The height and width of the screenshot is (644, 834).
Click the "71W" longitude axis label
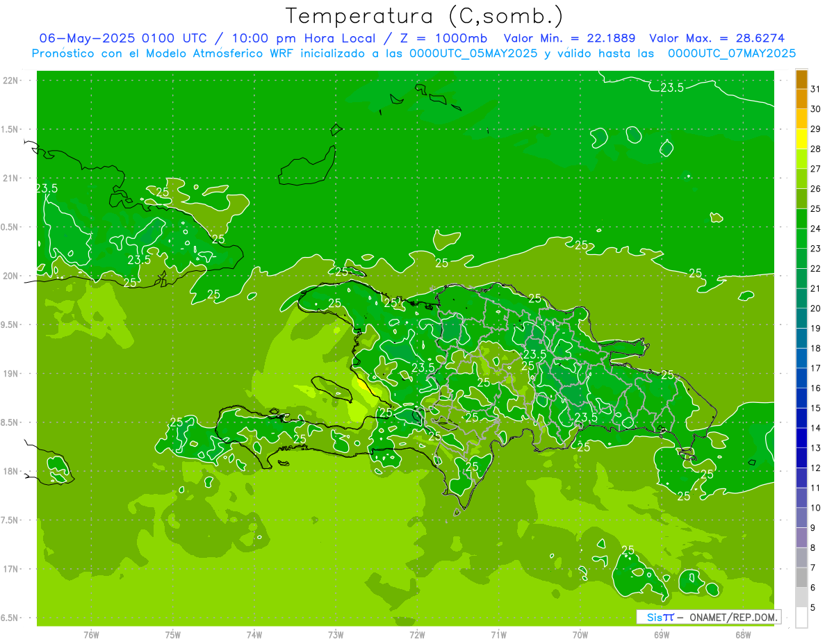(498, 634)
